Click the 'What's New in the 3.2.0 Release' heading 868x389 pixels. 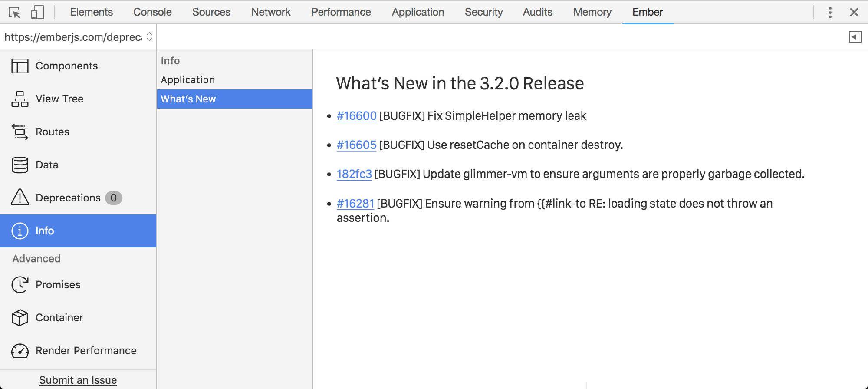tap(460, 83)
